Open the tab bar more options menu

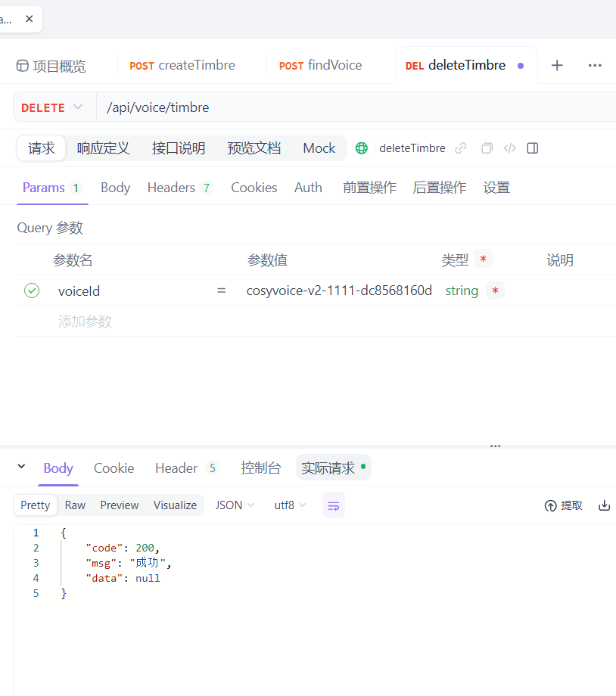(595, 65)
